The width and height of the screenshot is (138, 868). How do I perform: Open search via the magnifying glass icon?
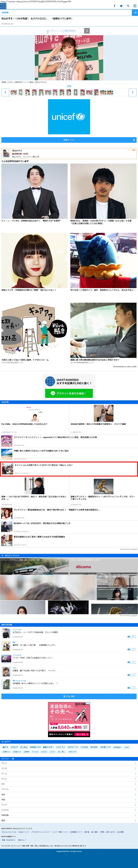tap(128, 6)
